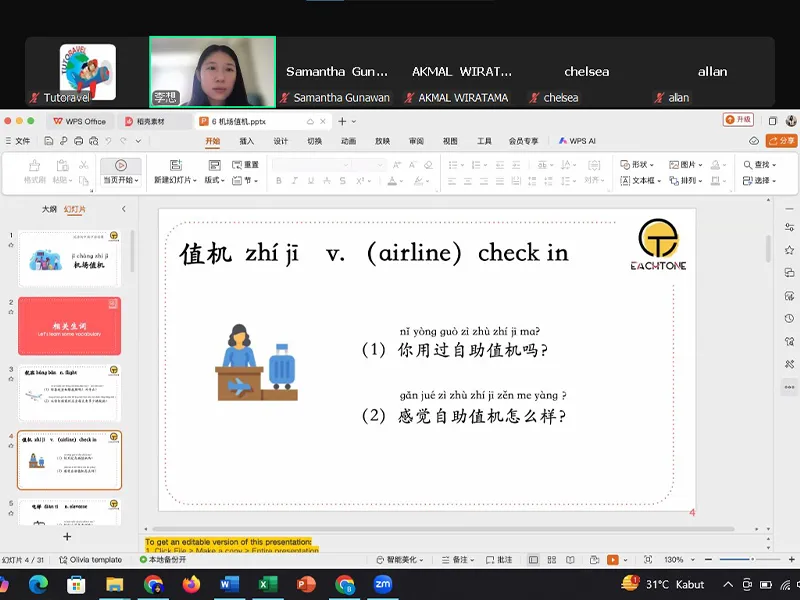
Task: Open Microsoft Word from the taskbar
Action: [229, 584]
